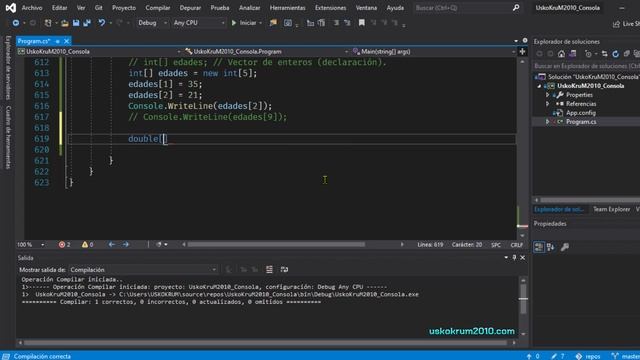Click the switch views icon in Solution Explorer
Image resolution: width=640 pixels, height=360 pixels.
coord(572,54)
